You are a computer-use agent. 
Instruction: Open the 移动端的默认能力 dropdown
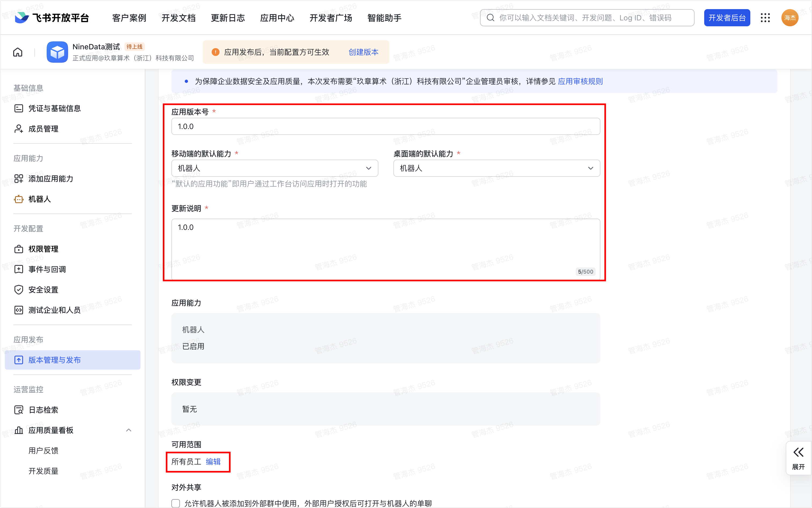(x=274, y=168)
